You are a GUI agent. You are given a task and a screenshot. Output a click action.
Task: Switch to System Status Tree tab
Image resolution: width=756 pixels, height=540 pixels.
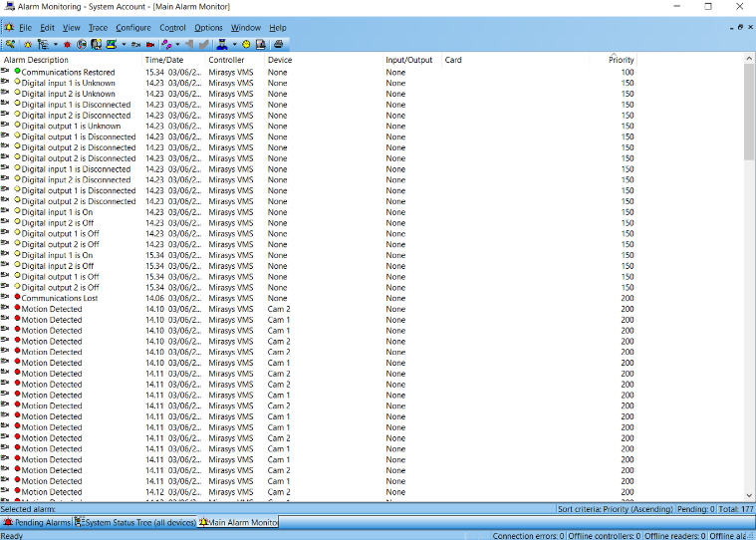click(x=134, y=522)
